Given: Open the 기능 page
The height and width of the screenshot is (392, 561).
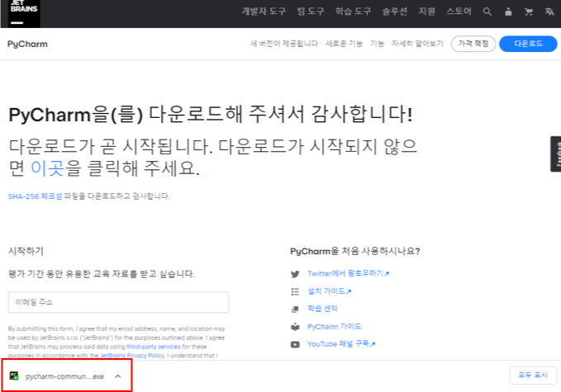Looking at the screenshot, I should 377,44.
